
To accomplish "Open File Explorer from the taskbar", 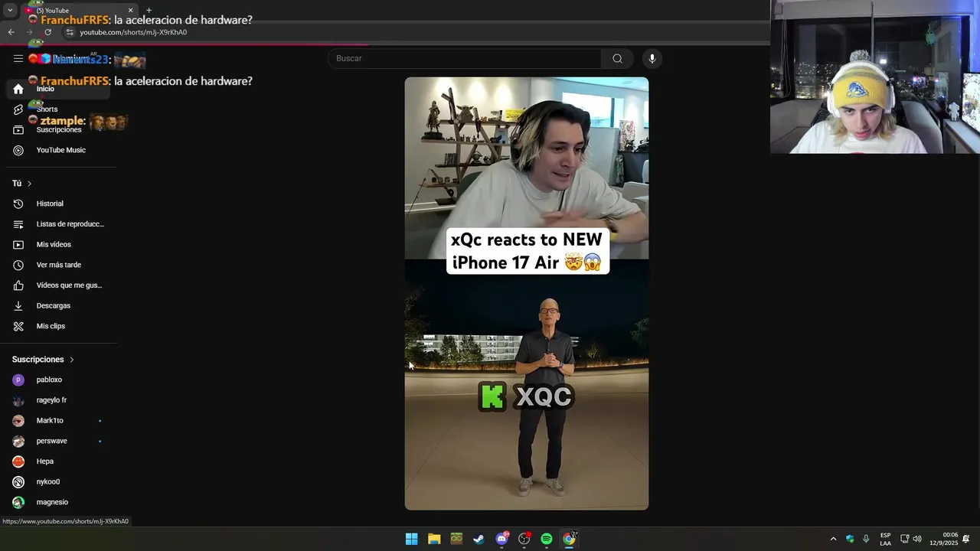I will coord(434,539).
